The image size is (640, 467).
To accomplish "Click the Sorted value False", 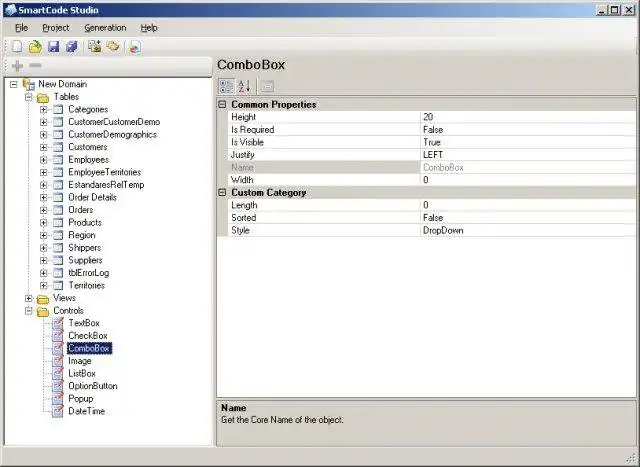I will [528, 218].
